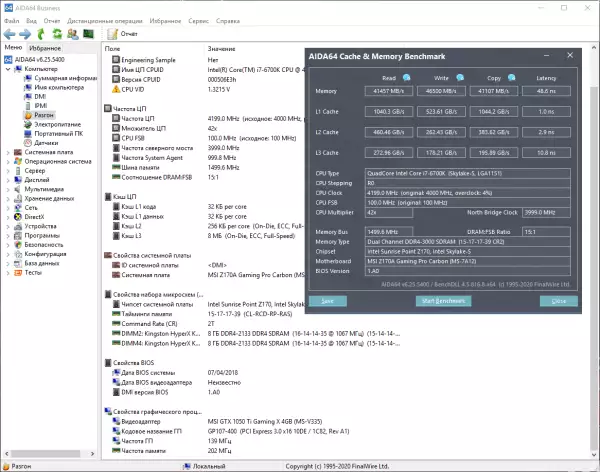
Task: Click the Write info icon
Action: coord(460,78)
